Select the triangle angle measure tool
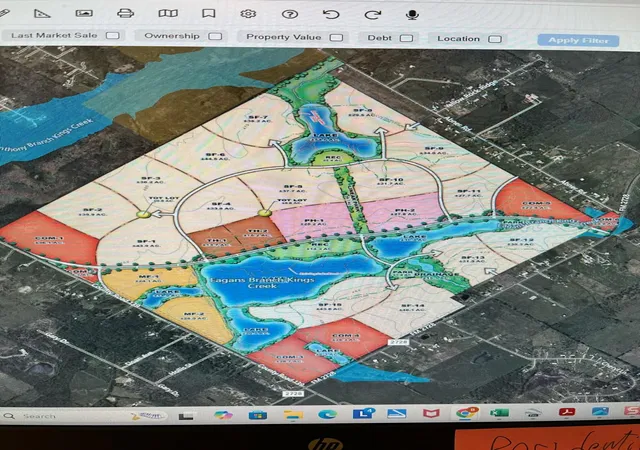 42,13
